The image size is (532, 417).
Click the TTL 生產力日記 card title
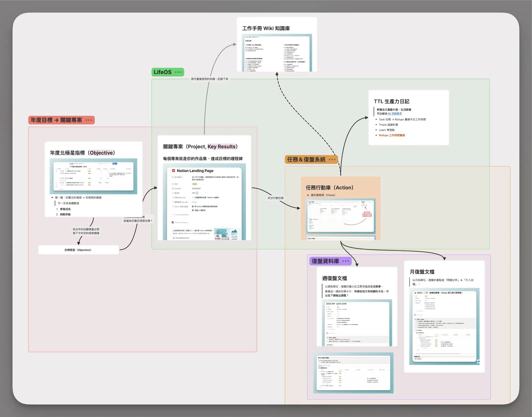[x=392, y=101]
